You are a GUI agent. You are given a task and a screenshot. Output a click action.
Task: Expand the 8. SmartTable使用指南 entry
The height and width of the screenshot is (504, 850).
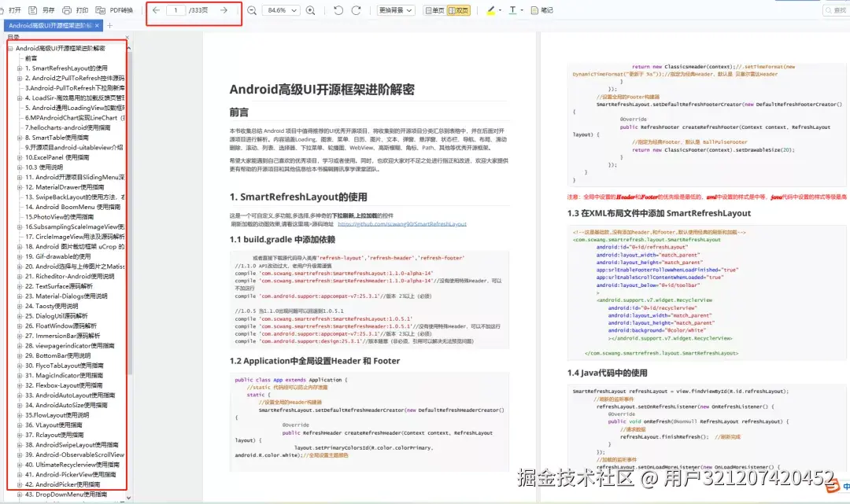click(x=20, y=138)
